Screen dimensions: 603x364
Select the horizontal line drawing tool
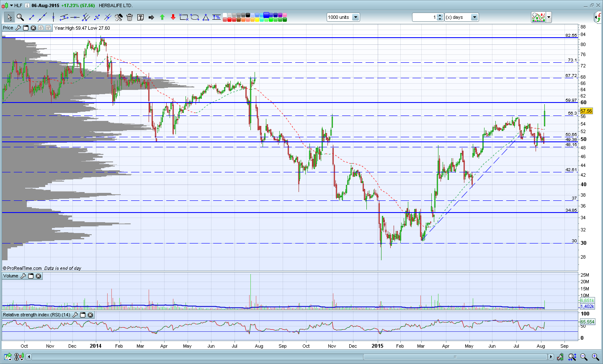click(75, 17)
